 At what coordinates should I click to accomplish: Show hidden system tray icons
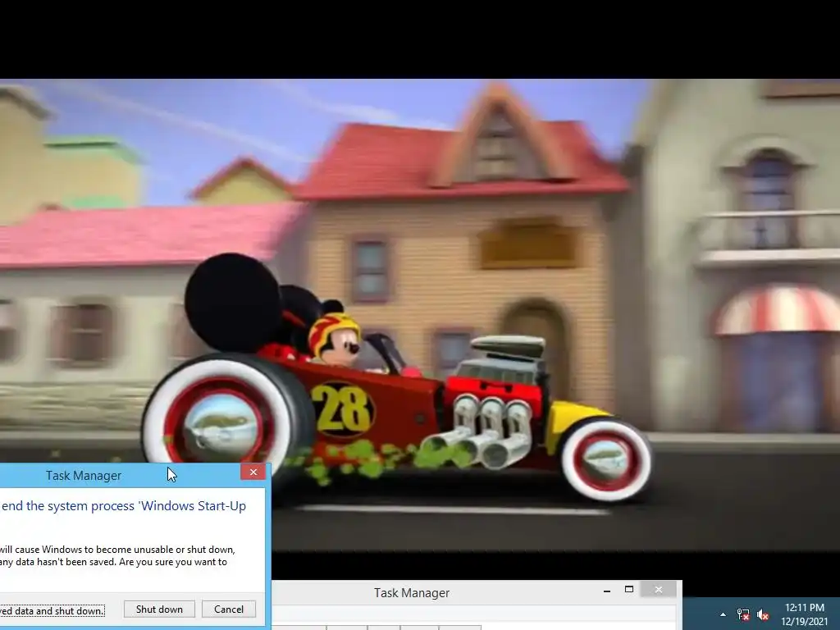tap(723, 614)
